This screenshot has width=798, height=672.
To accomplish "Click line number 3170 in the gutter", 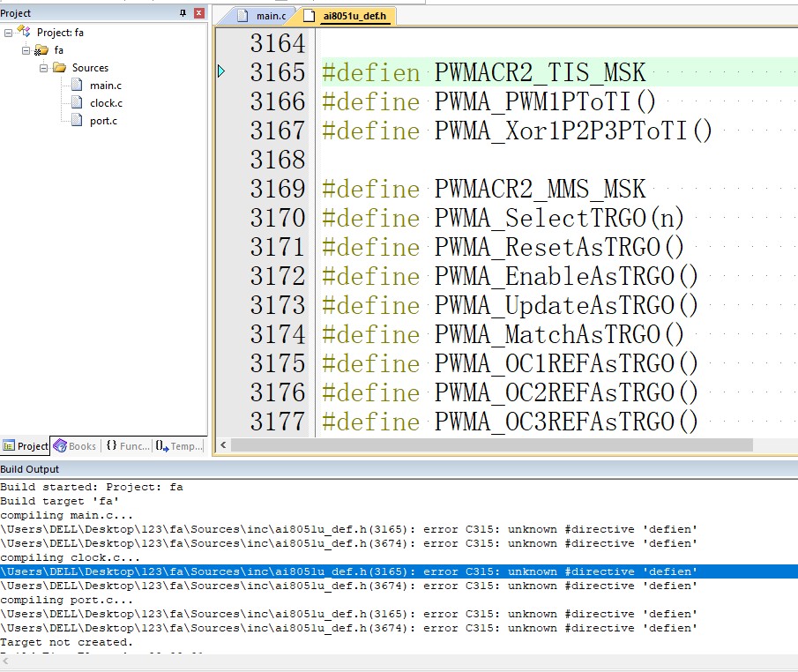I will pyautogui.click(x=278, y=217).
